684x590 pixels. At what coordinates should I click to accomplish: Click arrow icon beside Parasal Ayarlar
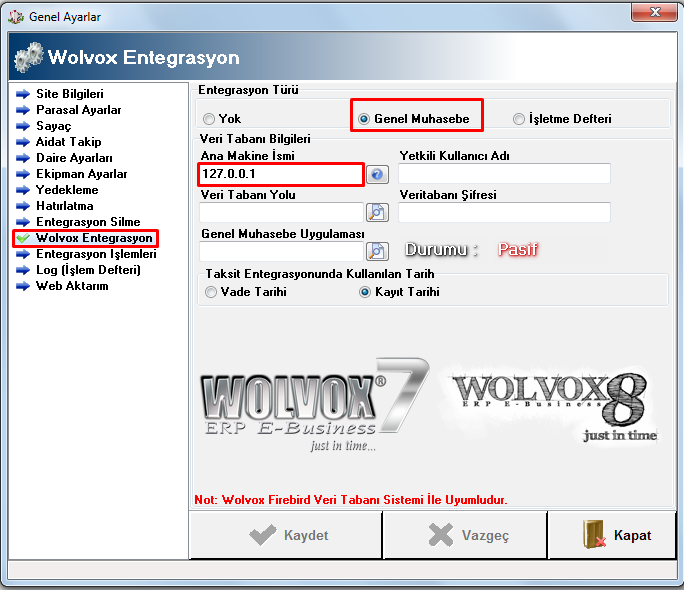pos(23,110)
